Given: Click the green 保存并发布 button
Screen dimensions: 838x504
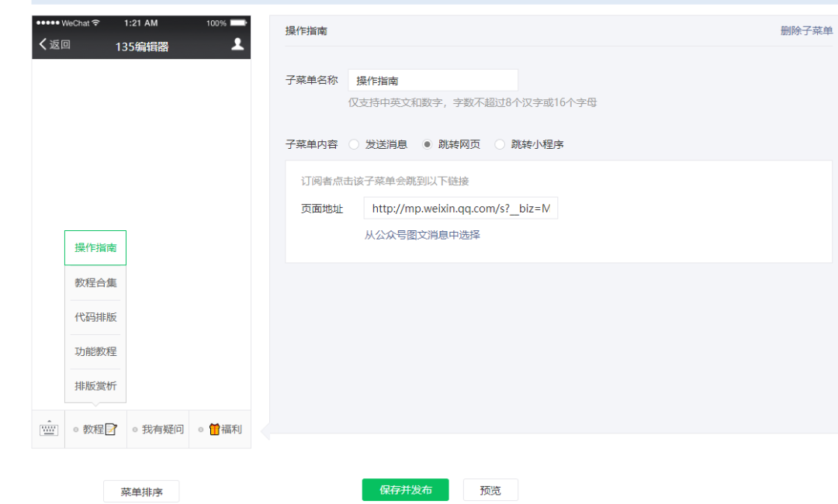Looking at the screenshot, I should tap(405, 489).
